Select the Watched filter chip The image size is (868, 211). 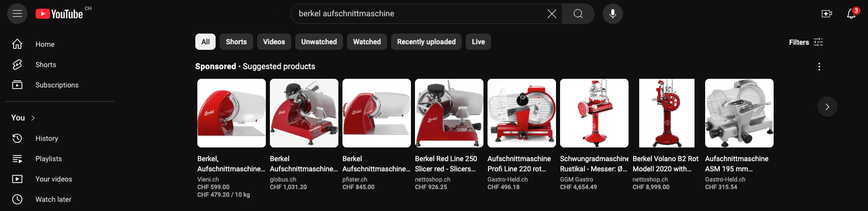[367, 42]
